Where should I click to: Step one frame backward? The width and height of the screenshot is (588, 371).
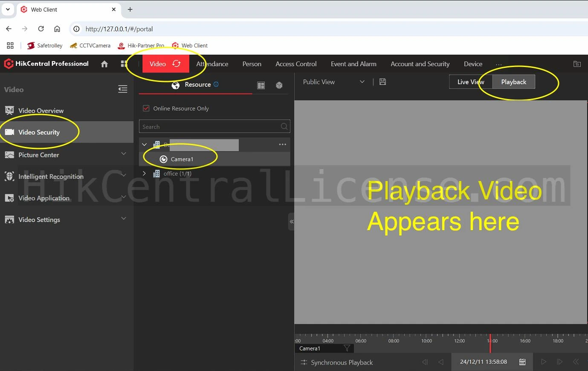point(425,362)
